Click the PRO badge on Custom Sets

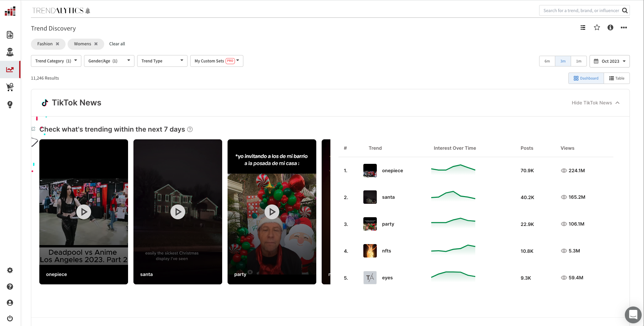tap(230, 61)
